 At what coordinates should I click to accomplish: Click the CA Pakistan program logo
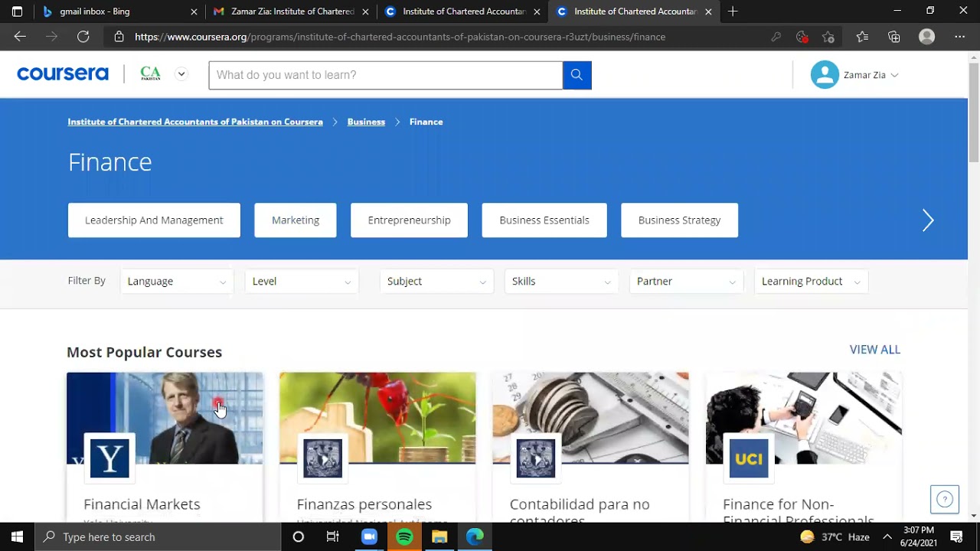(x=151, y=74)
